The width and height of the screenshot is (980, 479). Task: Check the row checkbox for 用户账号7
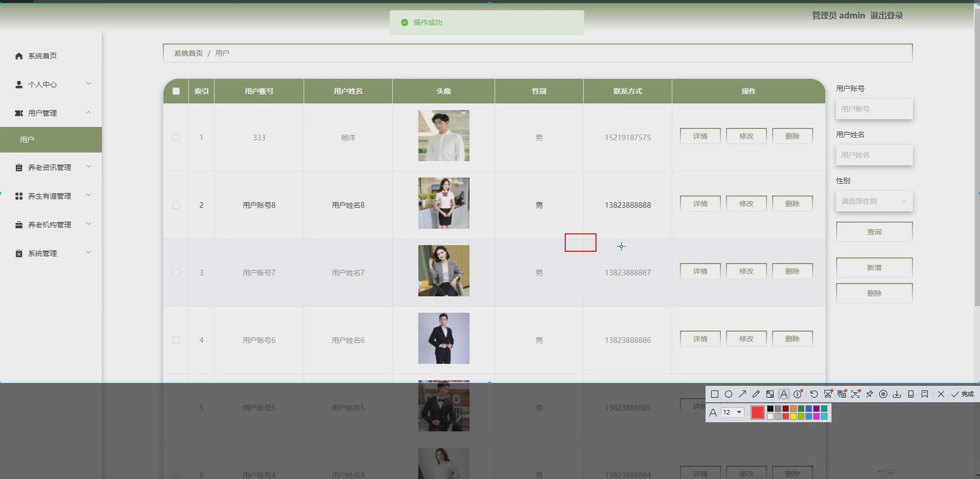[176, 273]
